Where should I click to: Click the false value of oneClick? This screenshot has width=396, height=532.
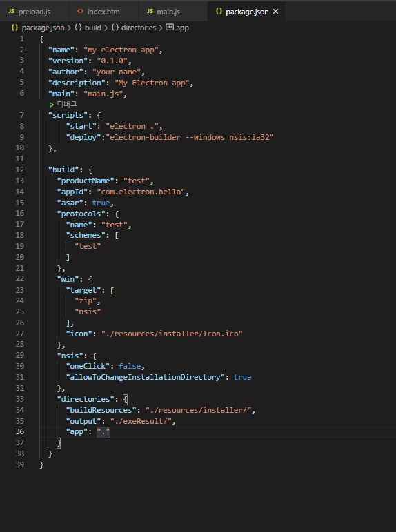[x=130, y=366]
